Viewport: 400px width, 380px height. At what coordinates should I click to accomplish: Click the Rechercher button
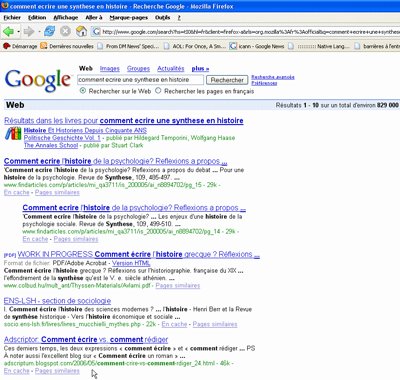click(x=227, y=80)
